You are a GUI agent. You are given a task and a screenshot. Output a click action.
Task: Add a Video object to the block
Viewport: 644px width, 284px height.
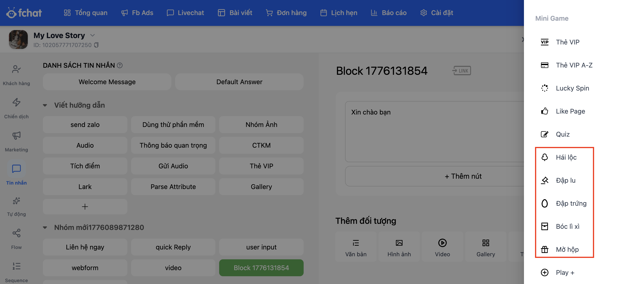tap(442, 247)
